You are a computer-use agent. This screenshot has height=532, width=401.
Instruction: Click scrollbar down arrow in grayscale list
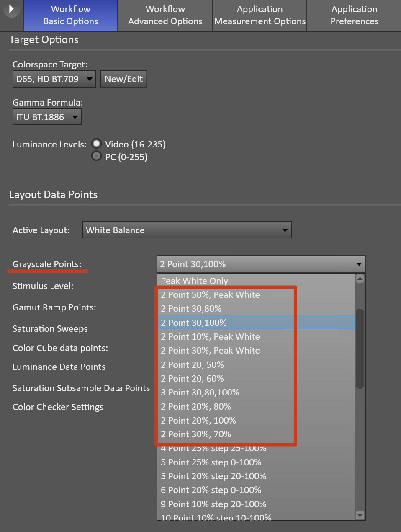coord(360,515)
